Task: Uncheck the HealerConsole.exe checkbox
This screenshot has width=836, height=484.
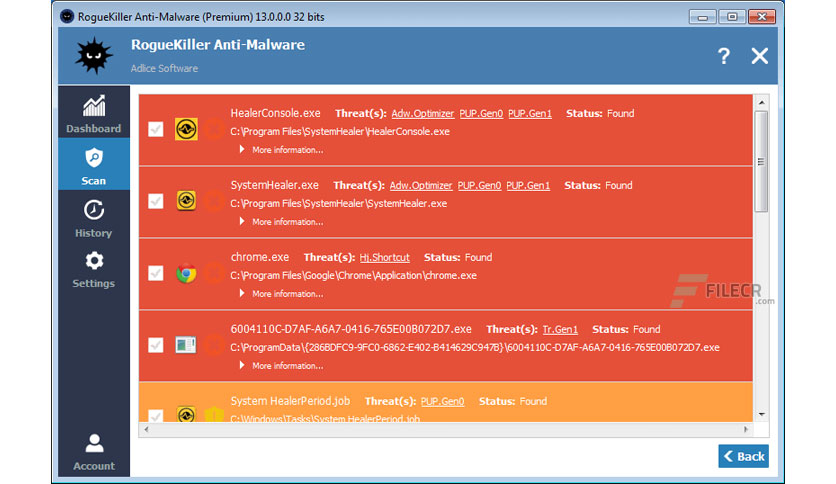Action: (x=156, y=129)
